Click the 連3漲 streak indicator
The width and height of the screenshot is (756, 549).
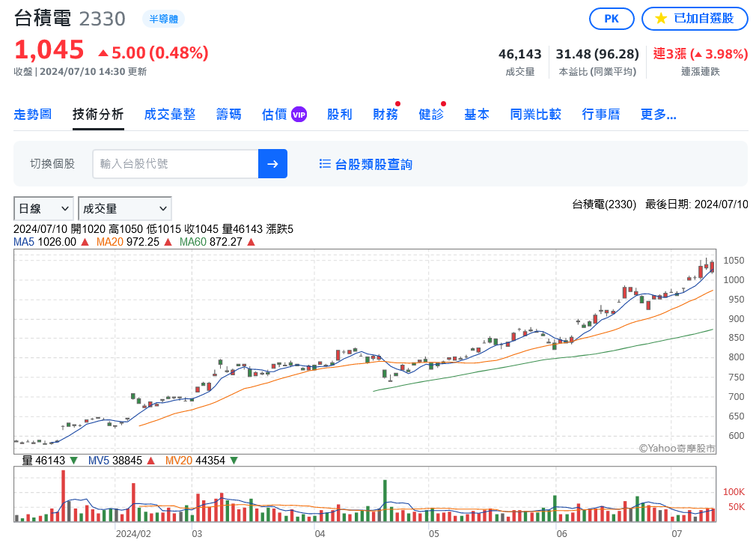701,54
